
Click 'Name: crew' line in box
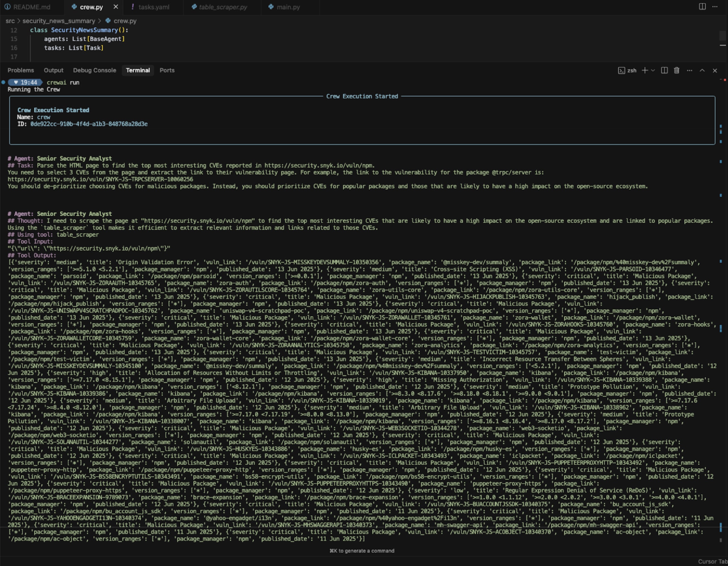(33, 117)
